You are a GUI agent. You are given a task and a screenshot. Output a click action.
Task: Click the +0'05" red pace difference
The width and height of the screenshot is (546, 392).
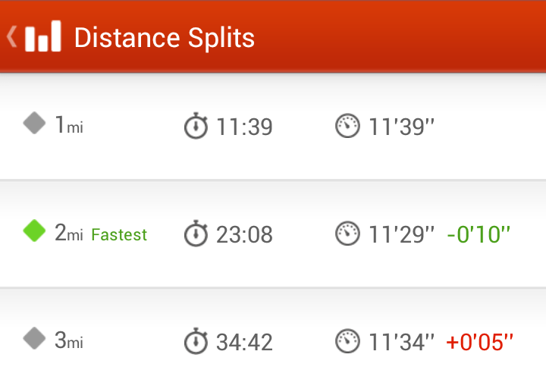click(479, 342)
